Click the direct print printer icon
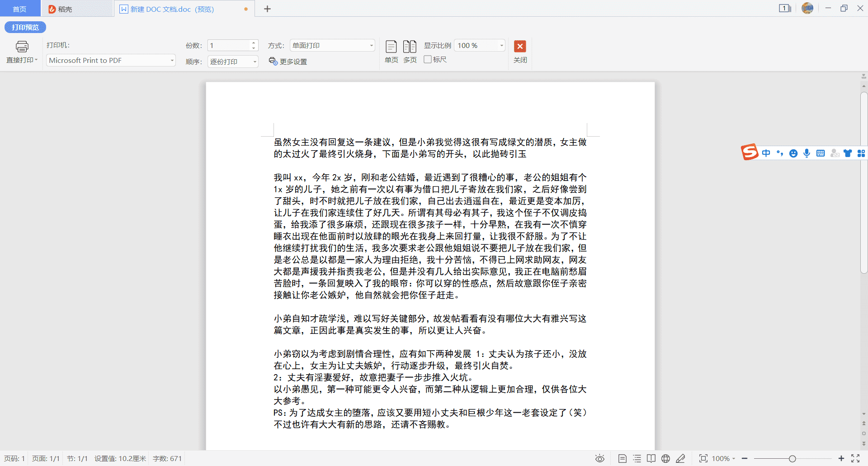 [22, 47]
